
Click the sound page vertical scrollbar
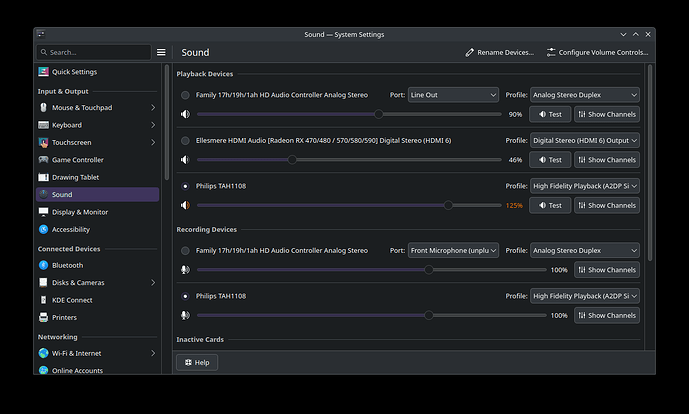pyautogui.click(x=650, y=163)
